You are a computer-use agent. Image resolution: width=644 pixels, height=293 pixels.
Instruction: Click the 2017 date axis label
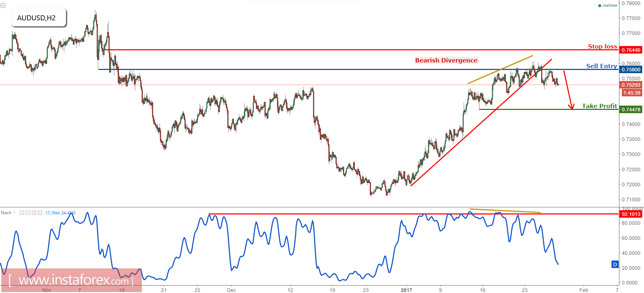406,290
